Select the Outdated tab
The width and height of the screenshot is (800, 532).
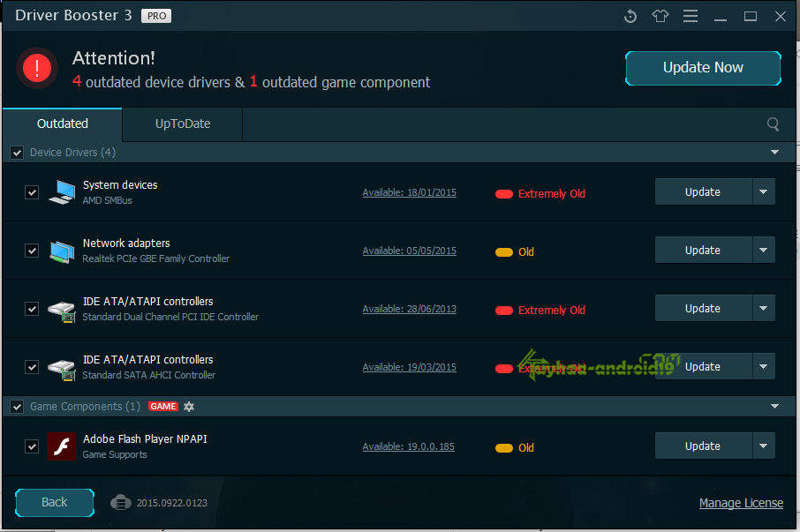[62, 124]
